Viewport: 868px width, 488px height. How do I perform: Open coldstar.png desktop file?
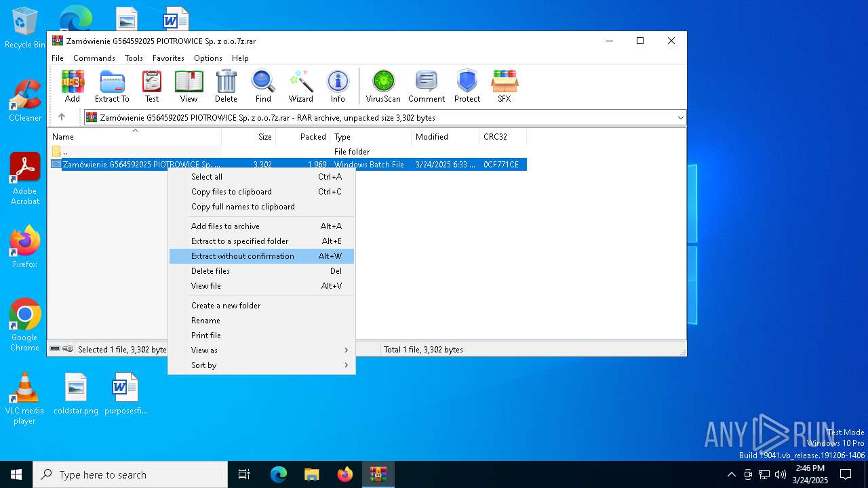76,394
